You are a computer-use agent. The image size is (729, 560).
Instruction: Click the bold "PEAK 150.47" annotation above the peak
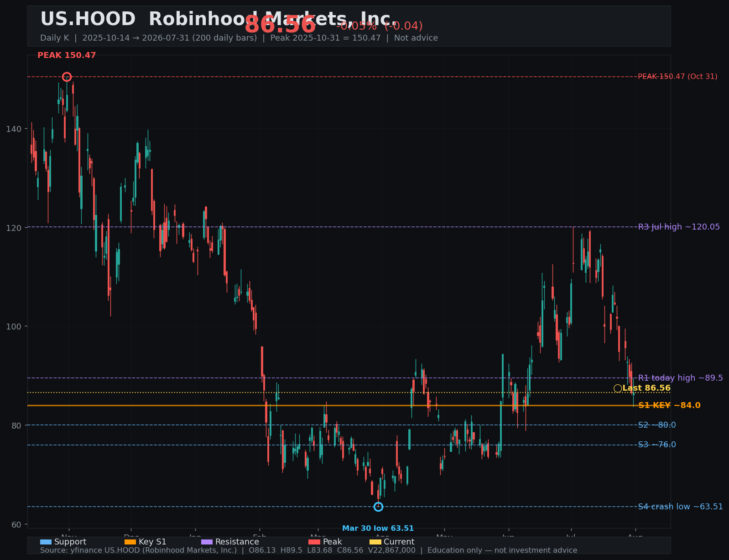(67, 56)
